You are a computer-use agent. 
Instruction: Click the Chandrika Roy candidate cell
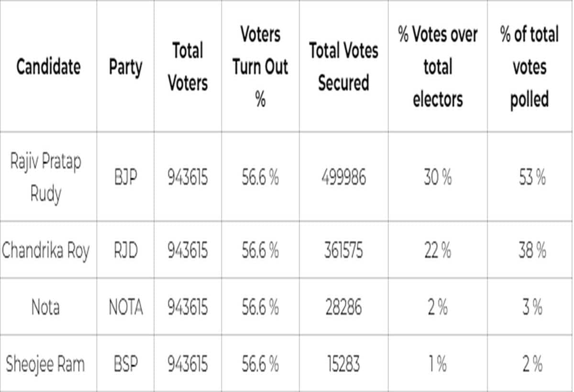coord(46,250)
